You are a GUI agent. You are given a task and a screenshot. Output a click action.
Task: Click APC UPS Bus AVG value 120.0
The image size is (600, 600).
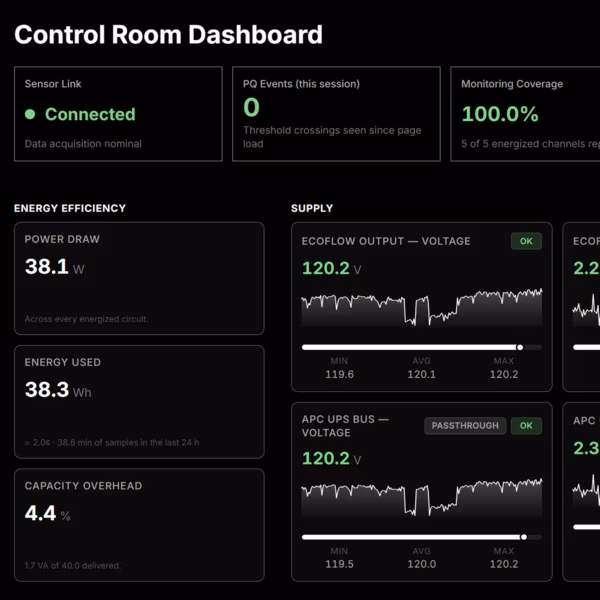click(x=422, y=564)
